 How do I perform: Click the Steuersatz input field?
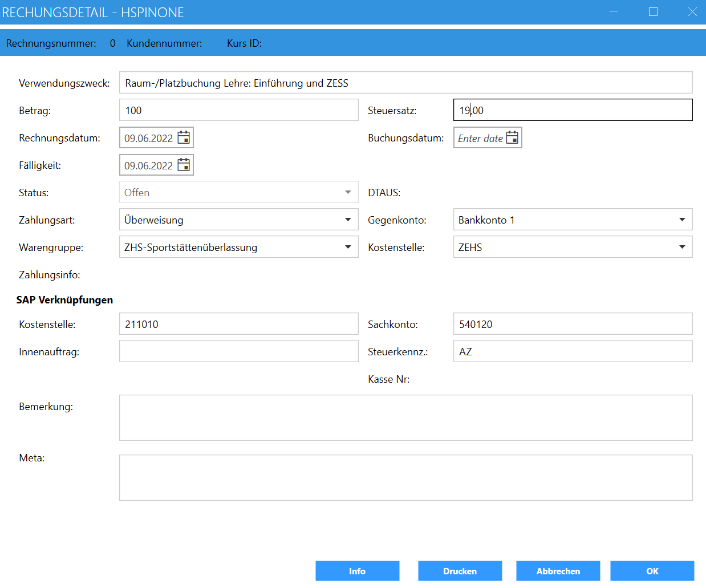pyautogui.click(x=573, y=110)
